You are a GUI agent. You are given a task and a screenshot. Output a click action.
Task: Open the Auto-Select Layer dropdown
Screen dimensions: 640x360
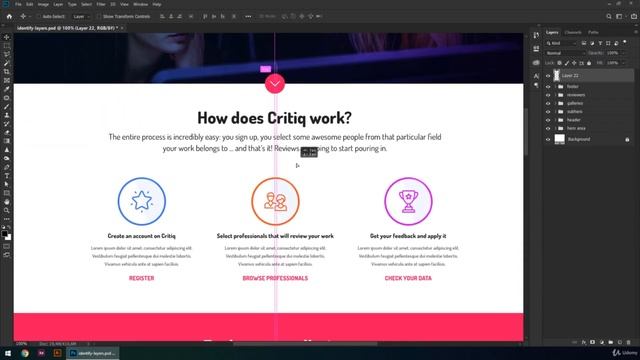point(81,16)
